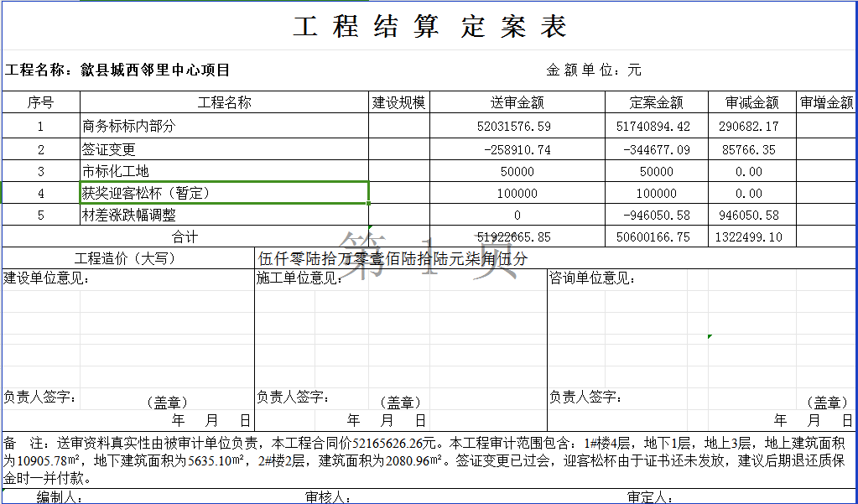Screen dimensions: 858x504
Task: Click the highlighted 获奖迎客松杯（暂定）cell
Action: [x=223, y=193]
